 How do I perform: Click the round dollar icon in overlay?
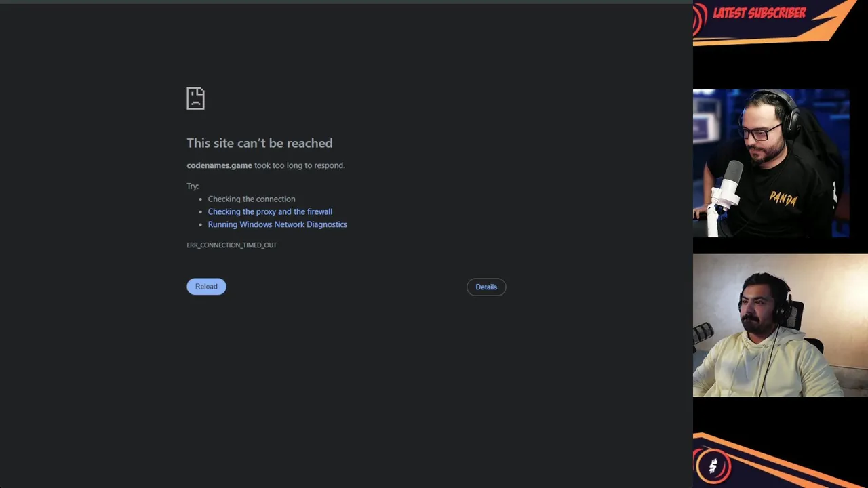(x=713, y=466)
